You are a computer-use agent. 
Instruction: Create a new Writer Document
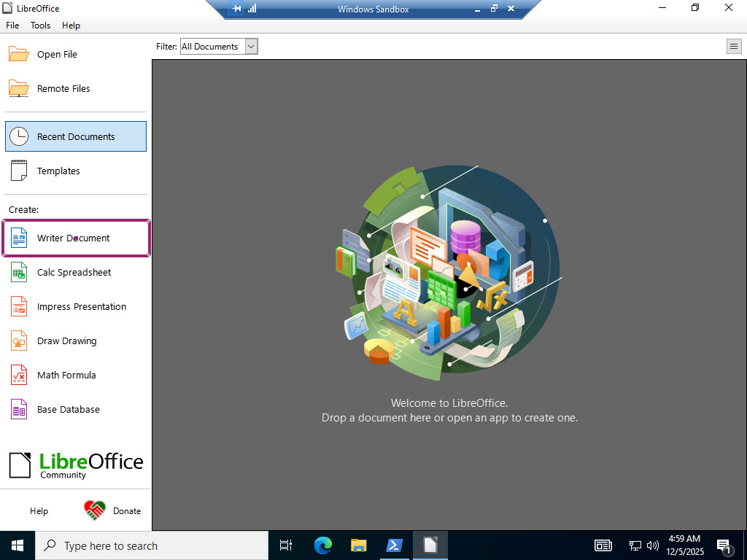pyautogui.click(x=73, y=238)
